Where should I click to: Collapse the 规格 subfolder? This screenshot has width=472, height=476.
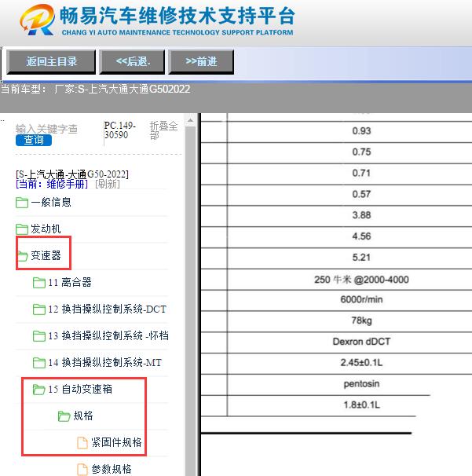pyautogui.click(x=83, y=416)
